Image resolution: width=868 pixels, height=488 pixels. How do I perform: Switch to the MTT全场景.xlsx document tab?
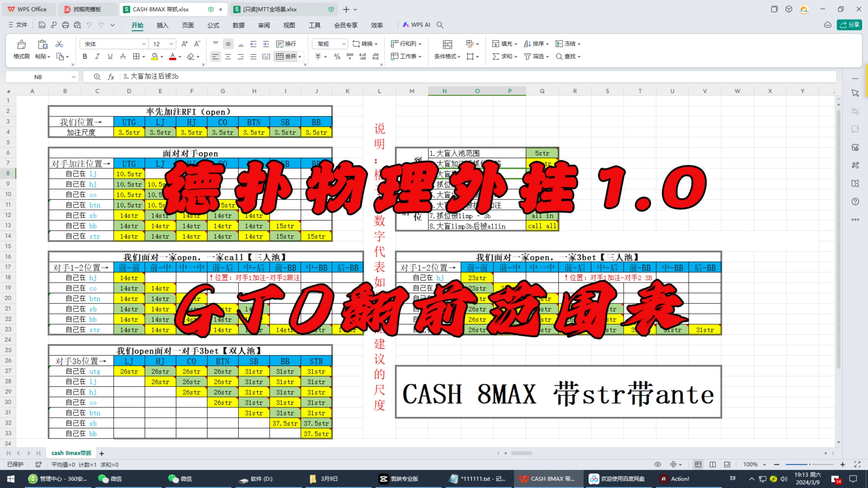(x=284, y=9)
